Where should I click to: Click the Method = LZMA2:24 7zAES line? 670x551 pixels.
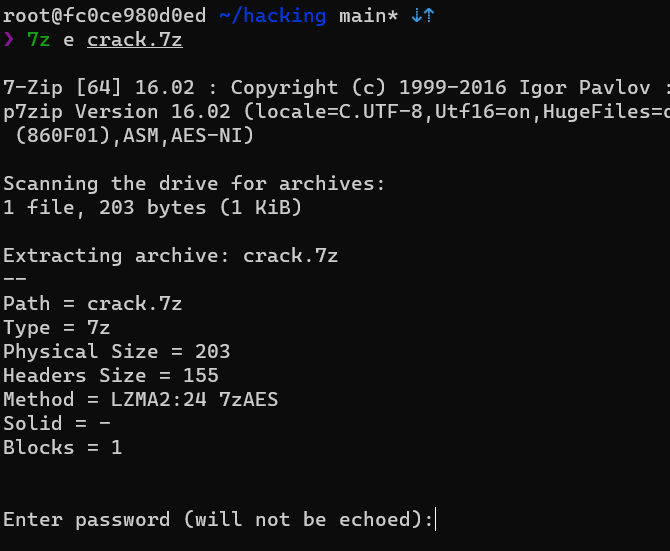[x=141, y=399]
